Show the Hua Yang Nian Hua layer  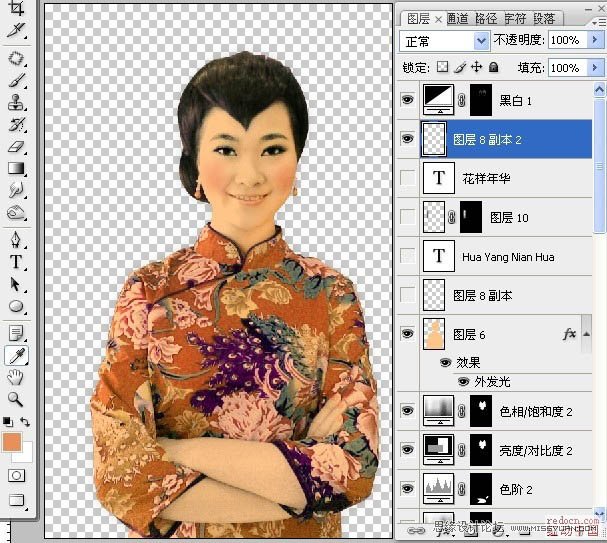coord(408,256)
